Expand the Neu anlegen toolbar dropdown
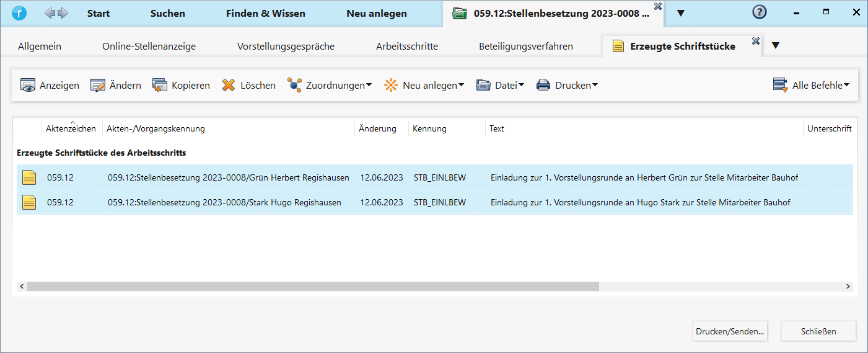Image resolution: width=868 pixels, height=353 pixels. point(424,86)
